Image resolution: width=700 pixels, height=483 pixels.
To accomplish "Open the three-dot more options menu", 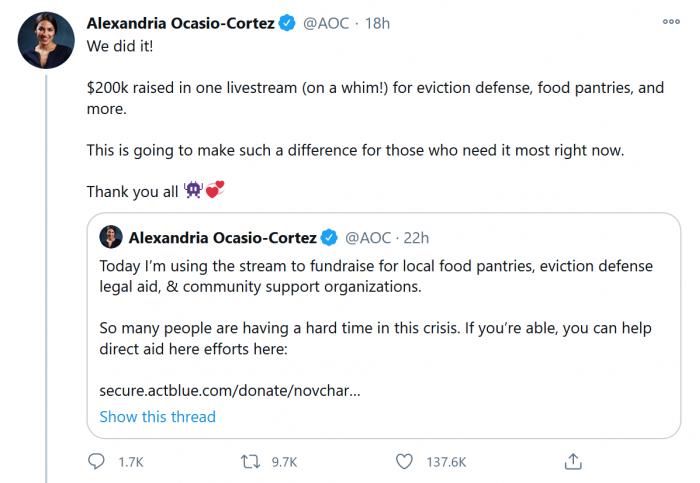I will click(x=671, y=21).
